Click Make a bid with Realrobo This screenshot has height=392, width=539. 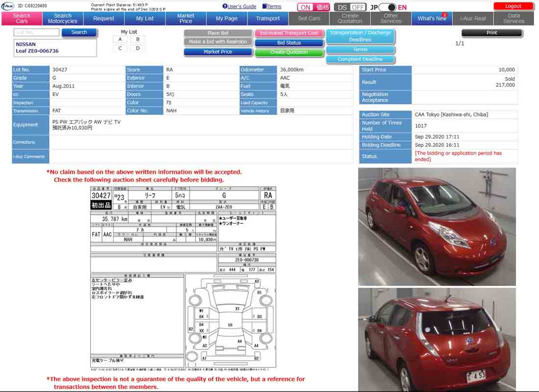[218, 42]
